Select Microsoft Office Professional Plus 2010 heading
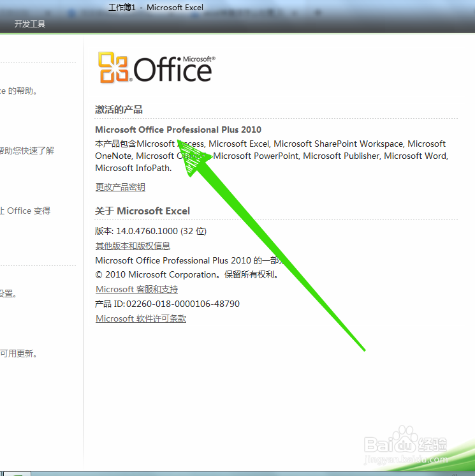This screenshot has height=476, width=475. tap(178, 130)
